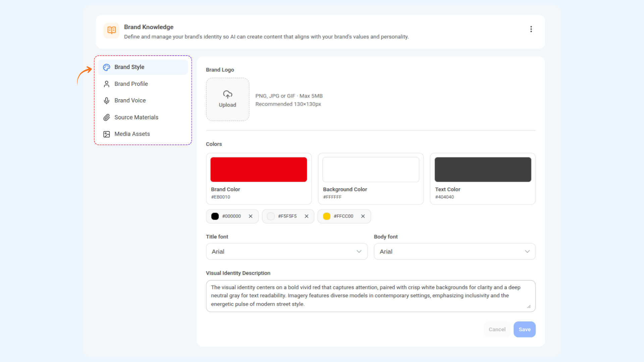644x362 pixels.
Task: Switch to Source Materials section
Action: [143, 117]
